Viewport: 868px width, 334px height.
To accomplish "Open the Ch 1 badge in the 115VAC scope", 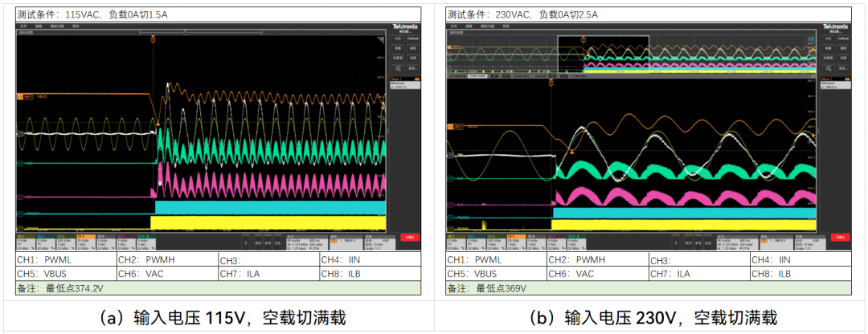I will tap(26, 241).
